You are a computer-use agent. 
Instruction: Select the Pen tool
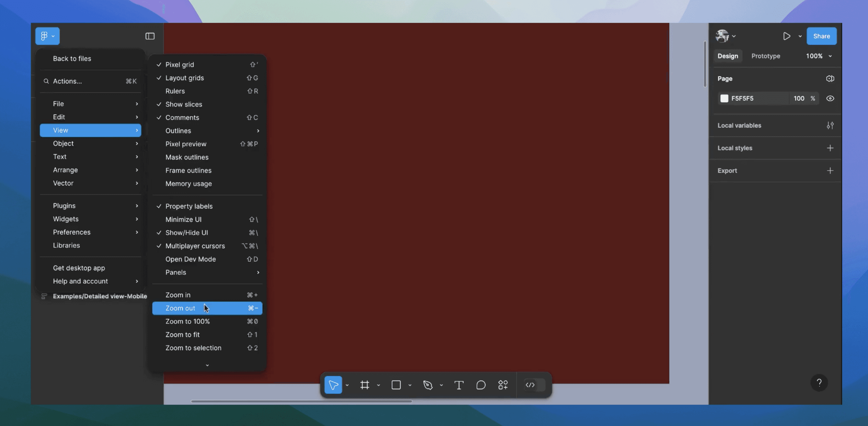tap(427, 385)
